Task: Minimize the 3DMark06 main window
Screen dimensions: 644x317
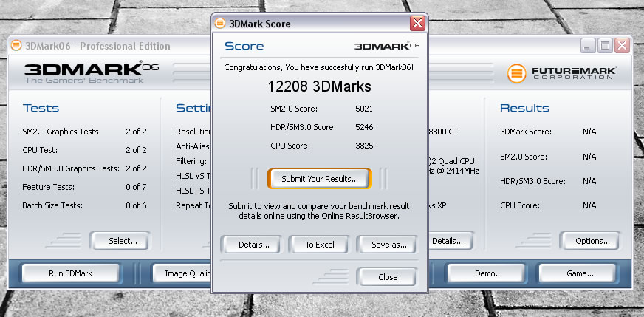Action: coord(588,46)
